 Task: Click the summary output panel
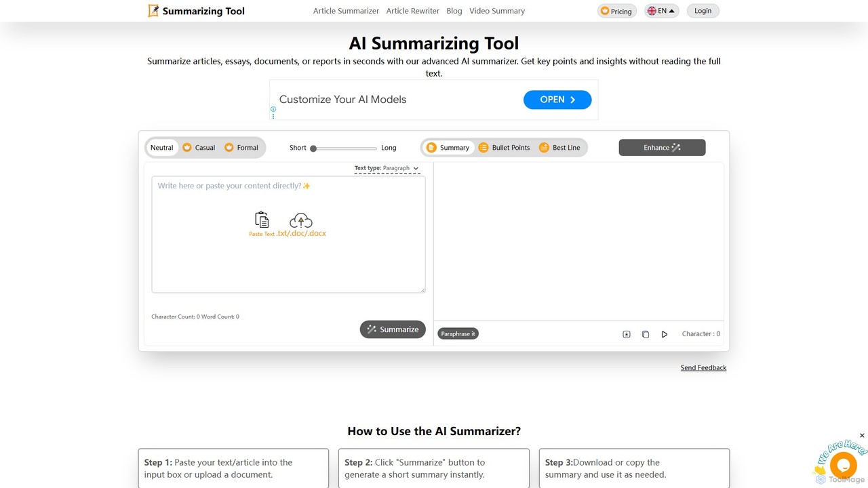[578, 241]
